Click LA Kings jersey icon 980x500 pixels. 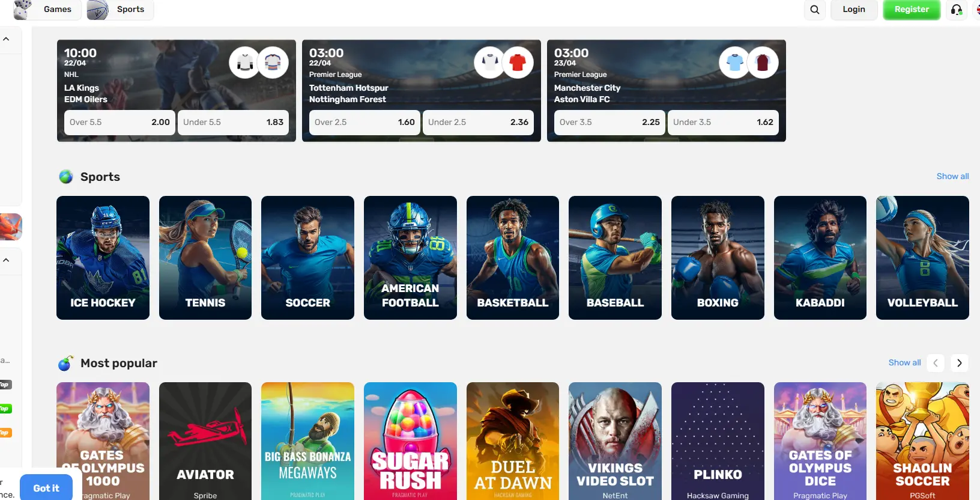point(244,62)
